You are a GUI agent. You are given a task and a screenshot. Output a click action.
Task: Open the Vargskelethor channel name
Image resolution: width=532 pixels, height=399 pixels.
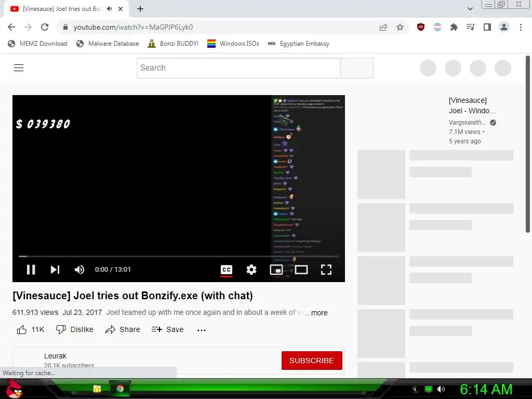467,123
